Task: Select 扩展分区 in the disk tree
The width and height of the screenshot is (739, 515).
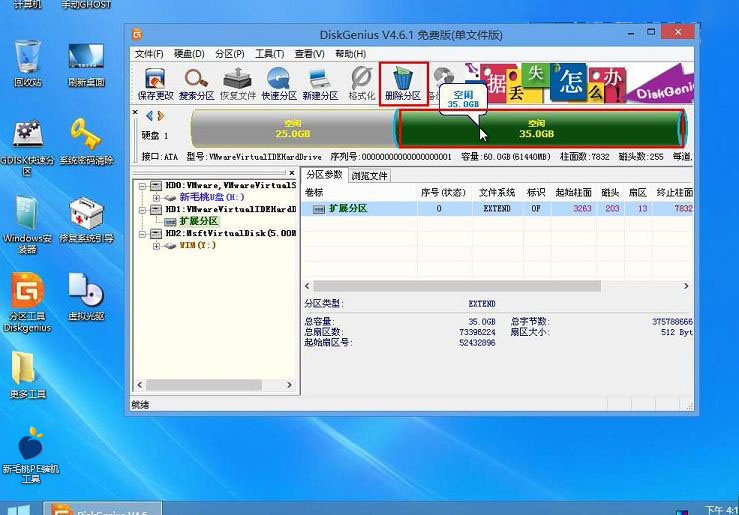Action: pyautogui.click(x=198, y=221)
